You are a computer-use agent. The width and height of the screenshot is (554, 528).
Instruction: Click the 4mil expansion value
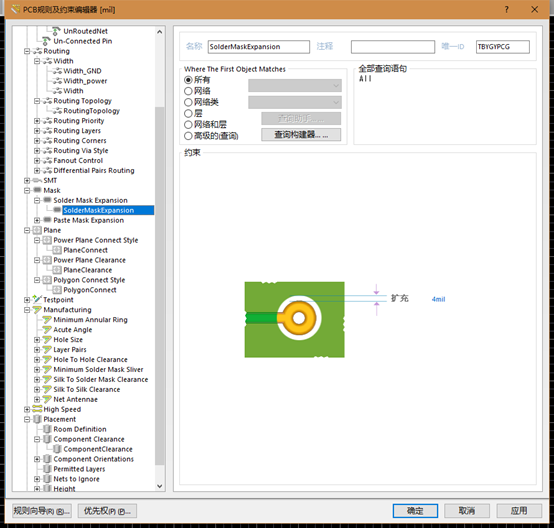coord(438,299)
